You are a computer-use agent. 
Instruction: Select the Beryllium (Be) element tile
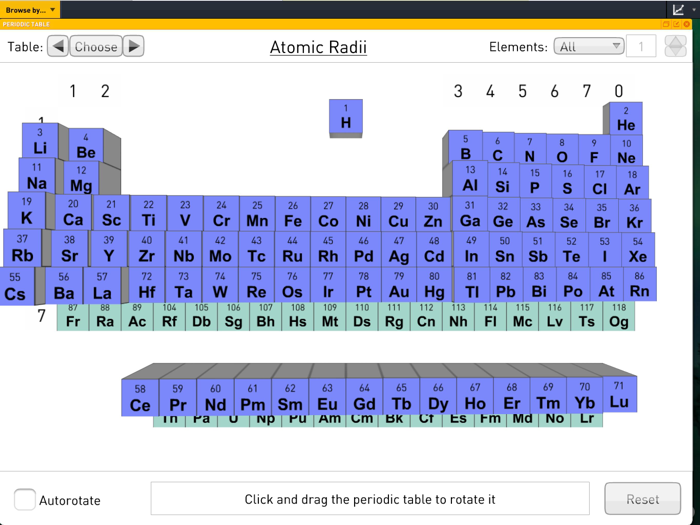click(x=86, y=146)
